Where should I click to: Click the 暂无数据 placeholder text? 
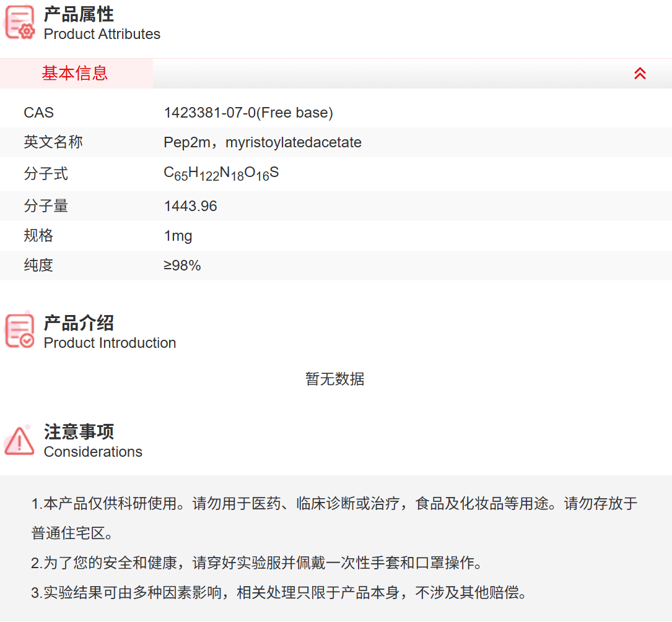tap(335, 379)
